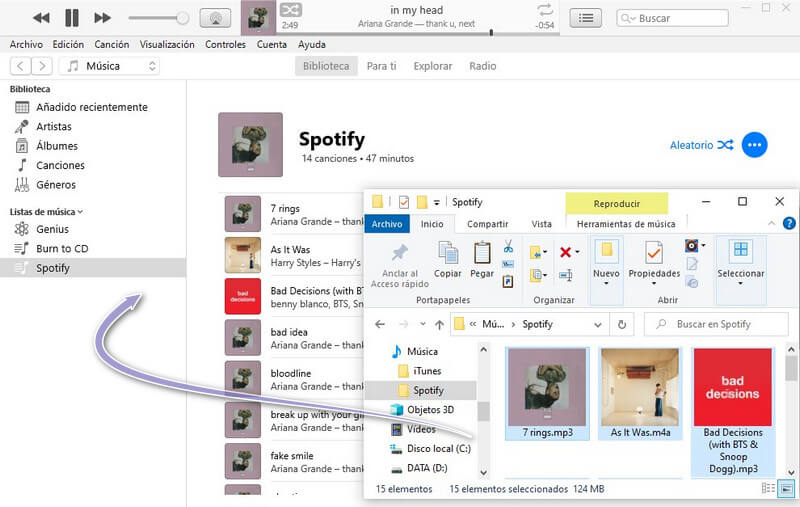Image resolution: width=800 pixels, height=507 pixels.
Task: Open the Propiedades button
Action: point(654,263)
